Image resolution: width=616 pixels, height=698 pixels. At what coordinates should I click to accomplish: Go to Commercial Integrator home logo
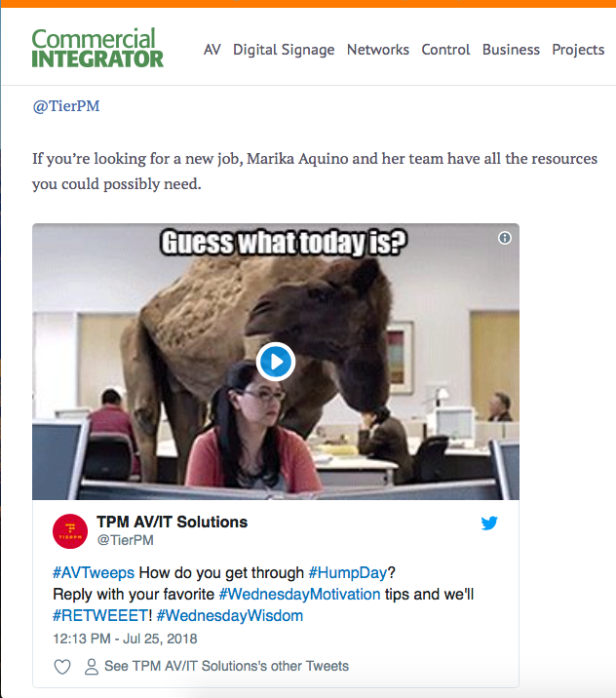click(97, 48)
